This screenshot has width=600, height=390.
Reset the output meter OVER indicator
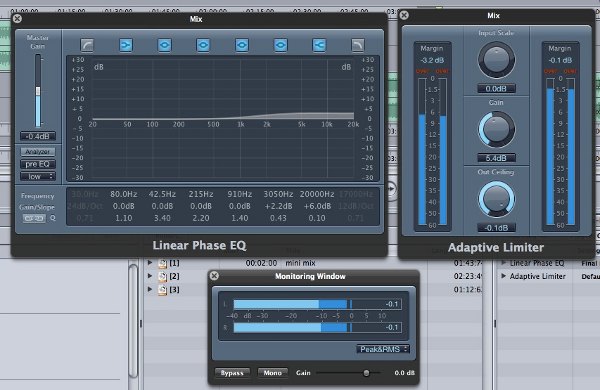[560, 72]
